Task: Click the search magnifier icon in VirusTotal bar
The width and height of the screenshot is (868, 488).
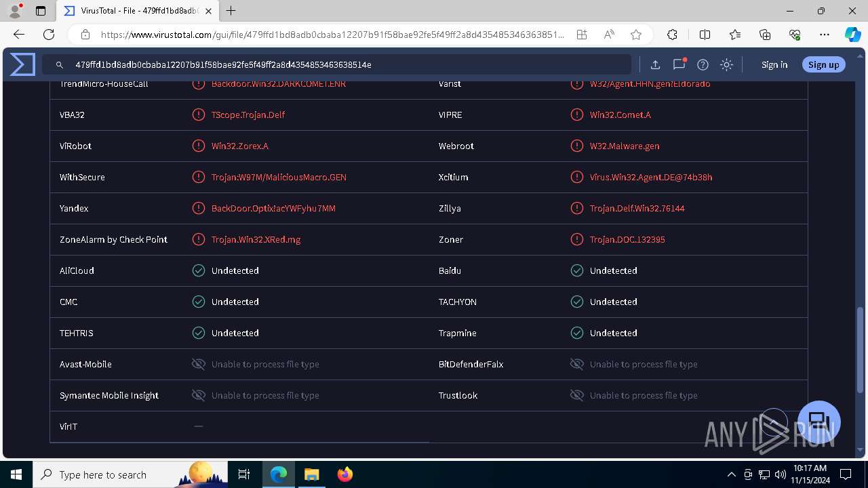Action: tap(60, 64)
